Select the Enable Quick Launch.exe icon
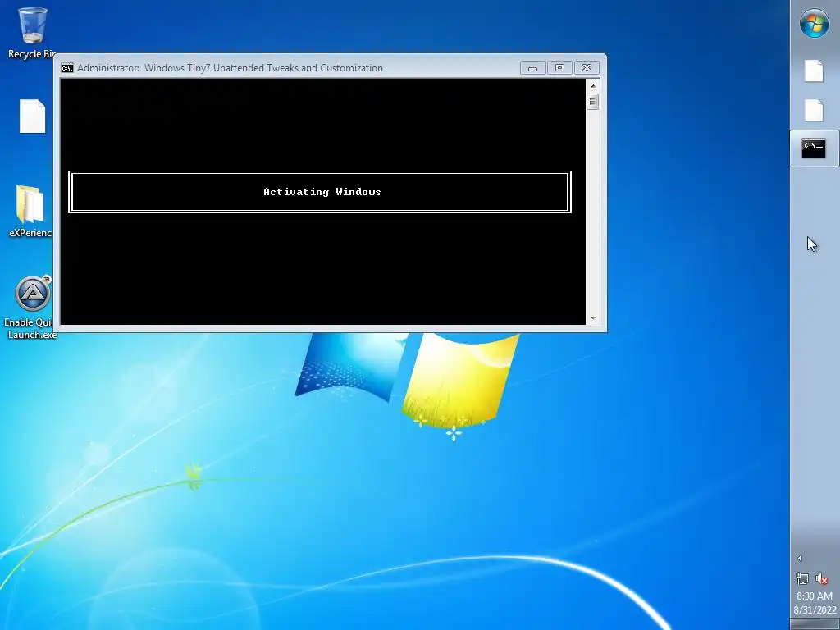The width and height of the screenshot is (840, 630). (x=31, y=307)
